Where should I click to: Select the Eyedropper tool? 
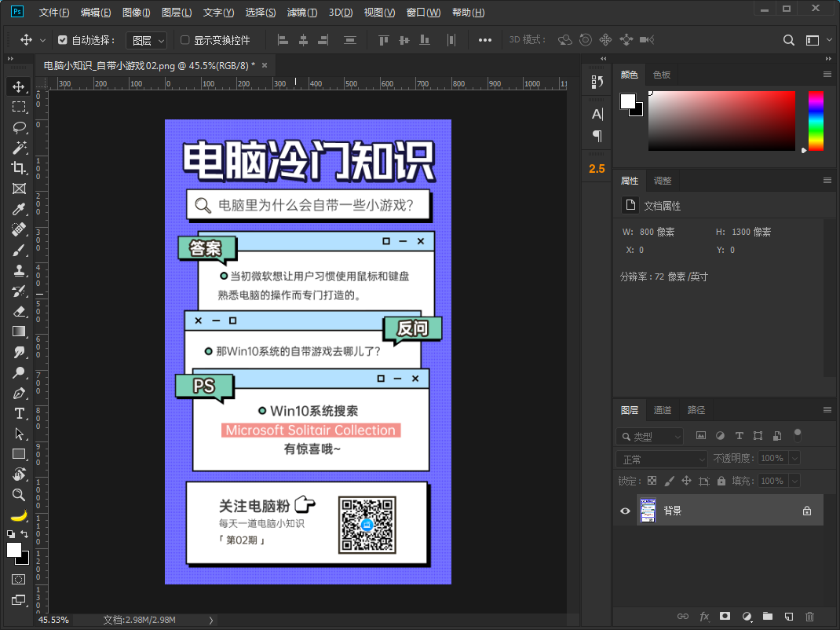[x=19, y=209]
